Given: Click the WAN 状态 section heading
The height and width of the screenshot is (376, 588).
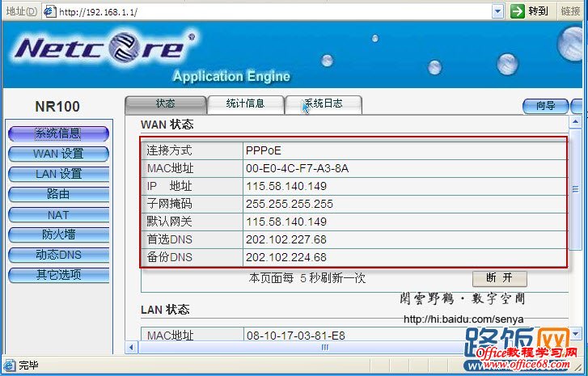Looking at the screenshot, I should [167, 125].
